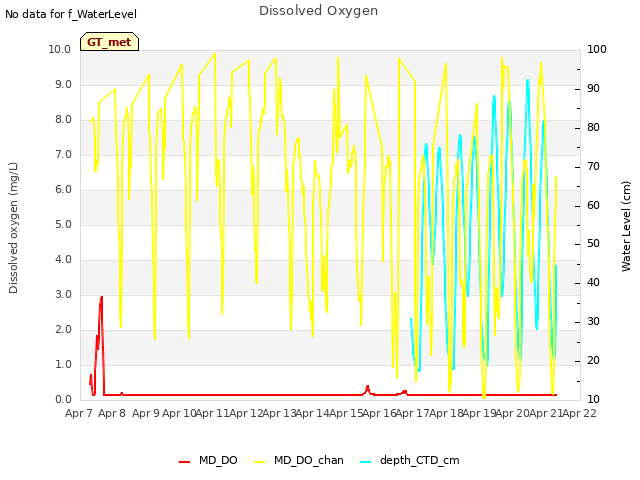Click the 0.0 left axis tick label
640x480 pixels.
coord(63,400)
